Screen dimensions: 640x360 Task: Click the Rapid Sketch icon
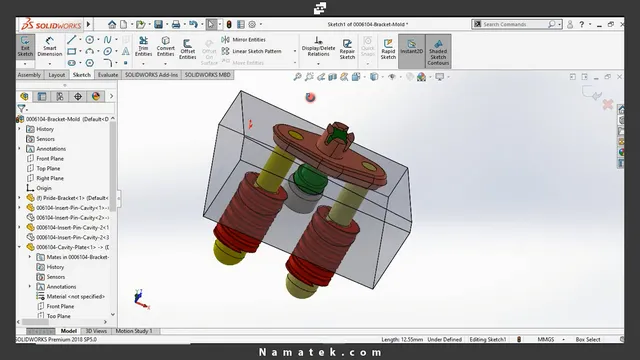pyautogui.click(x=388, y=49)
